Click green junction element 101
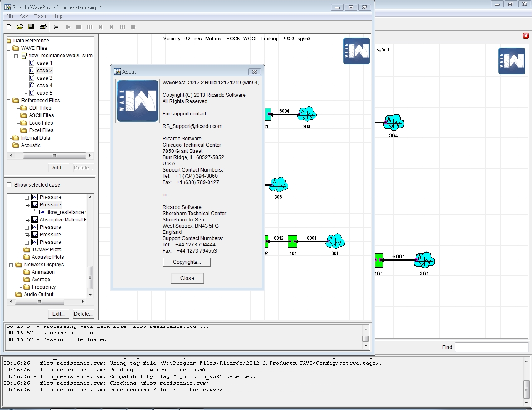532x410 pixels. [x=293, y=241]
